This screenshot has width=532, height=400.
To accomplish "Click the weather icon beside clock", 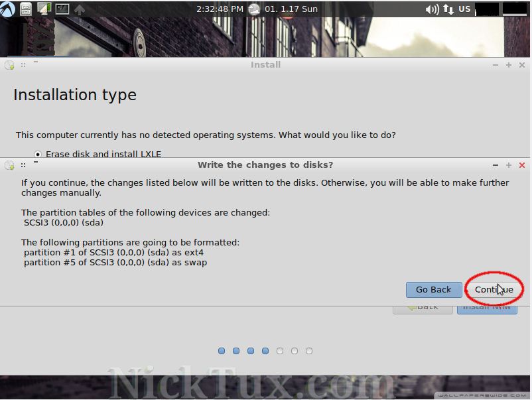I will click(254, 9).
